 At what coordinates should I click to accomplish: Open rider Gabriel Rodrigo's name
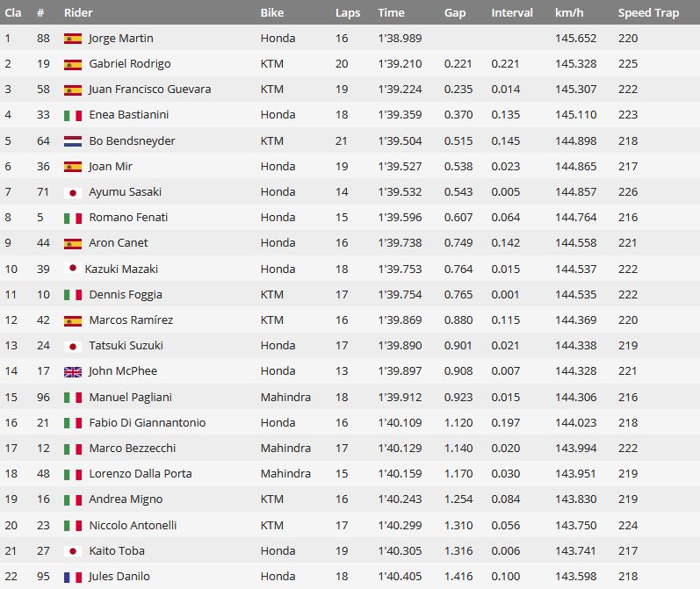(130, 64)
